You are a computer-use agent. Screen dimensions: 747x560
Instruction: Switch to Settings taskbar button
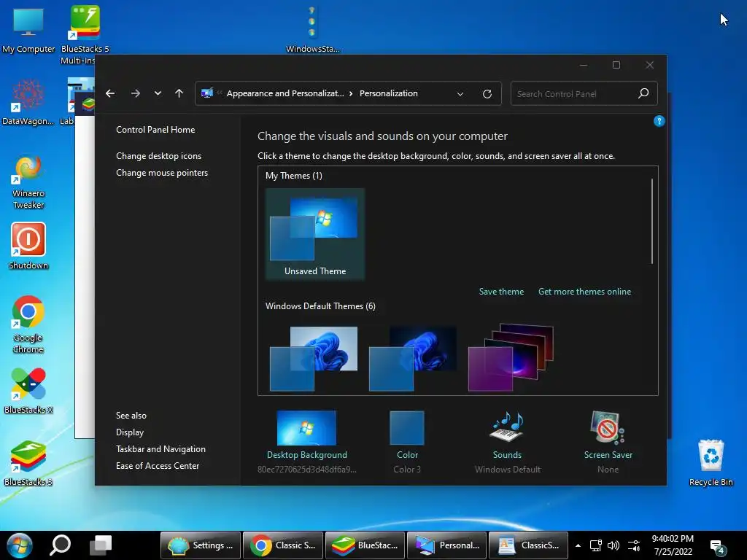(x=201, y=545)
